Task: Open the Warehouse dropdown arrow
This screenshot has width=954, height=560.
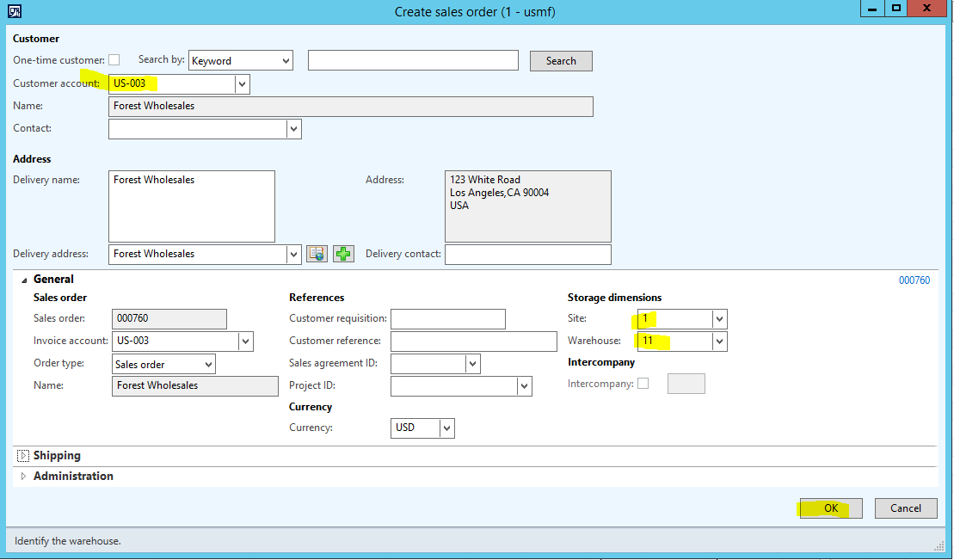Action: [719, 342]
